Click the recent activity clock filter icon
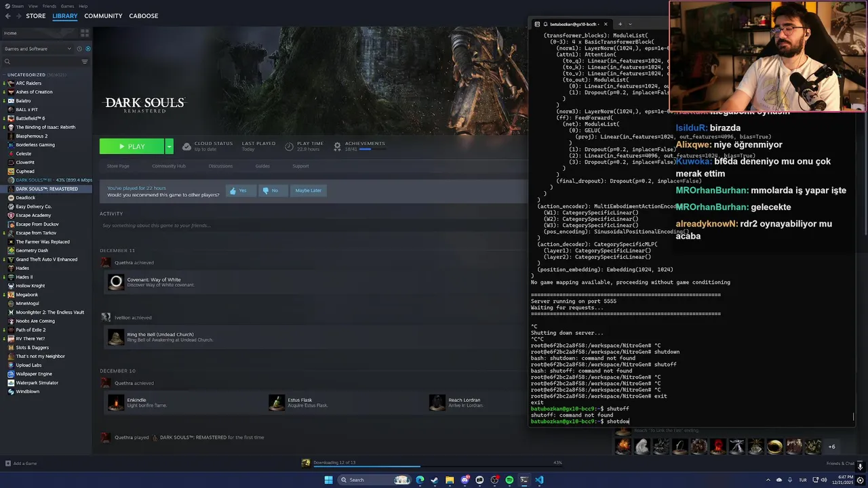The image size is (868, 488). tap(79, 49)
